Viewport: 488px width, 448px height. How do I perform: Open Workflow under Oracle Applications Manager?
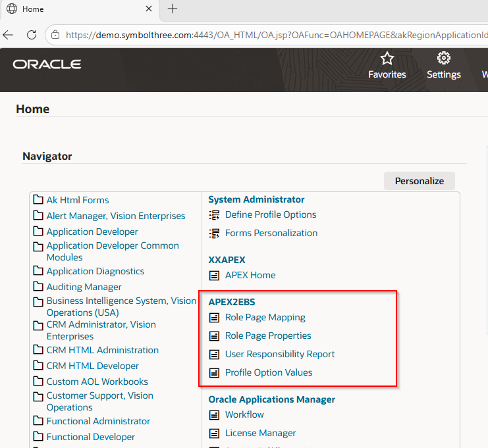point(244,414)
